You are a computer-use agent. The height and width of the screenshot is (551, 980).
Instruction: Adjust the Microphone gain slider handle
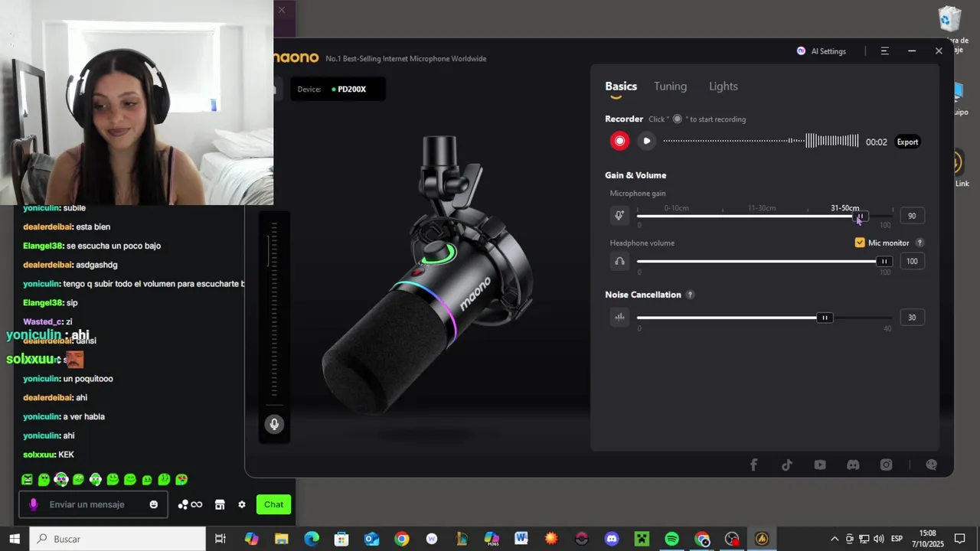(861, 216)
